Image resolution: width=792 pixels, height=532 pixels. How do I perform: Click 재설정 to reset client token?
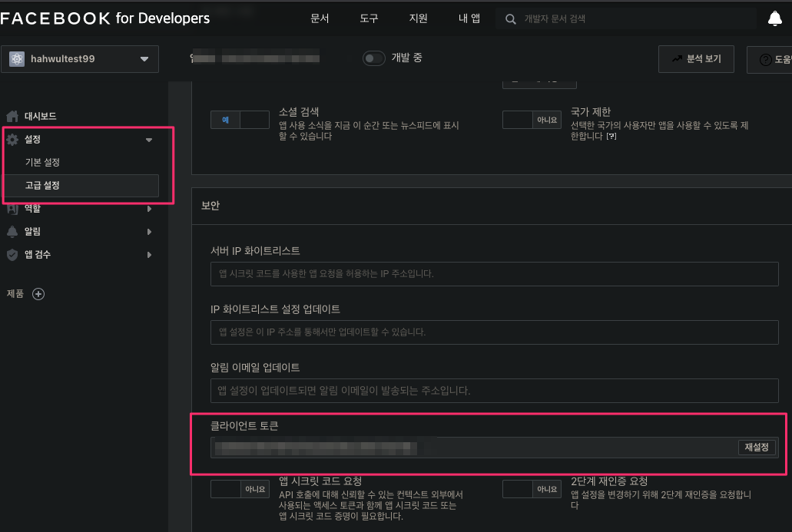pos(757,448)
